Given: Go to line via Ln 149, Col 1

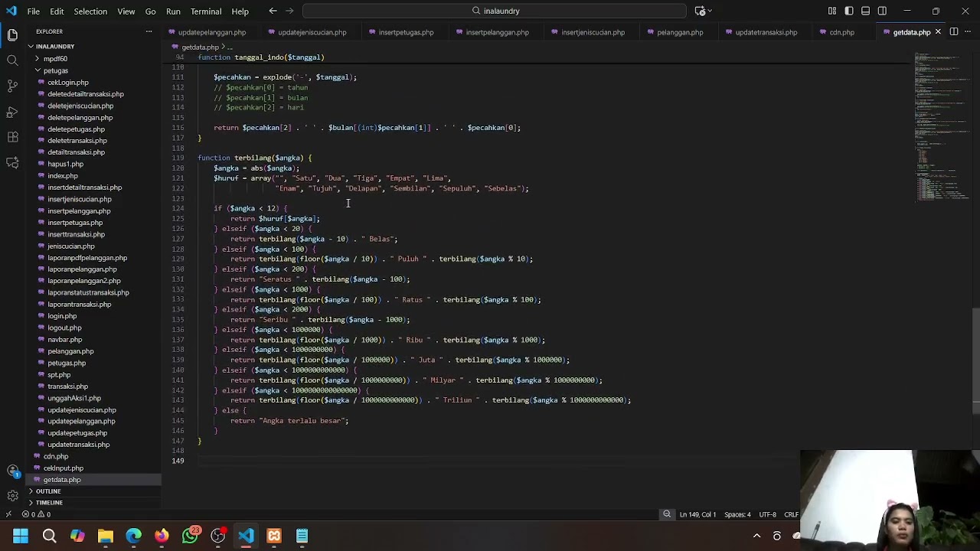Looking at the screenshot, I should [697, 514].
